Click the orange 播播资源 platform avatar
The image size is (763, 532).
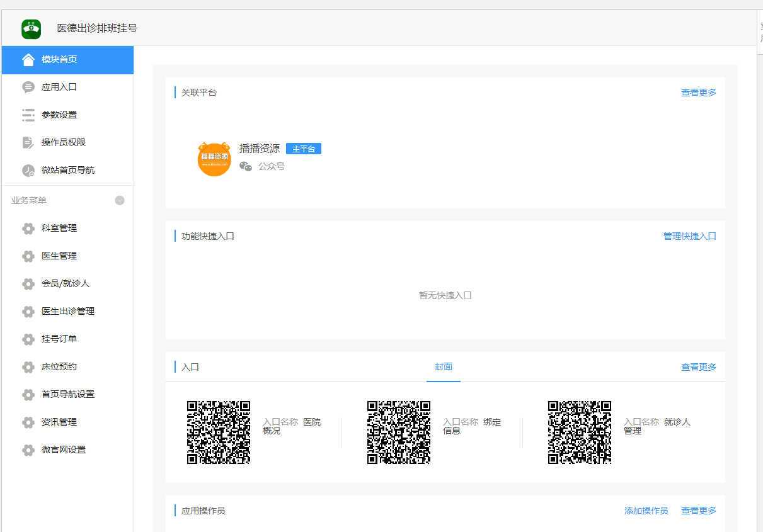[214, 159]
